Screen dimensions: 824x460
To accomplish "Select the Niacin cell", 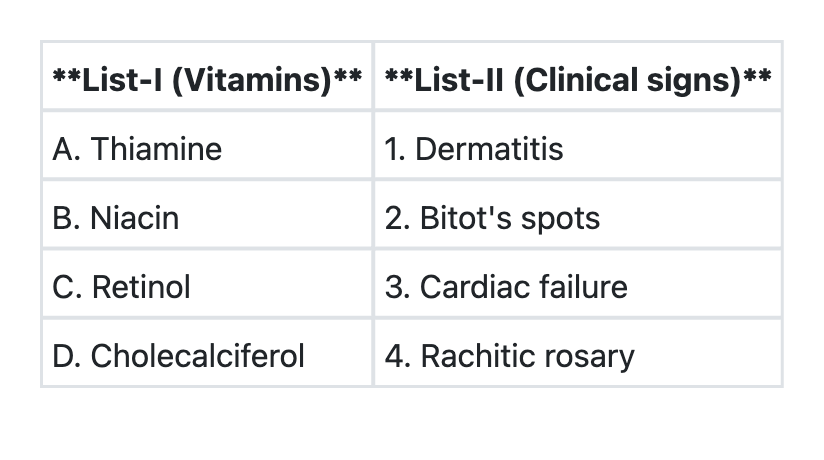I will pyautogui.click(x=206, y=218).
